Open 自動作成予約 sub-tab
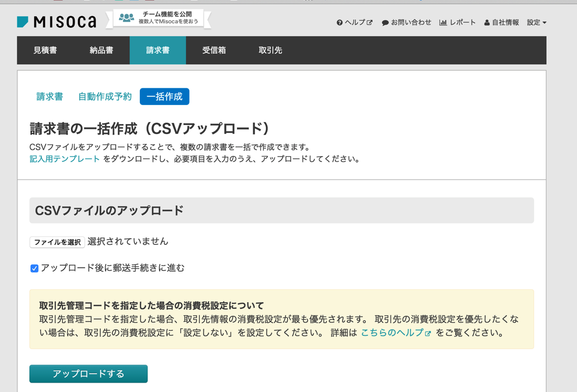 tap(105, 97)
